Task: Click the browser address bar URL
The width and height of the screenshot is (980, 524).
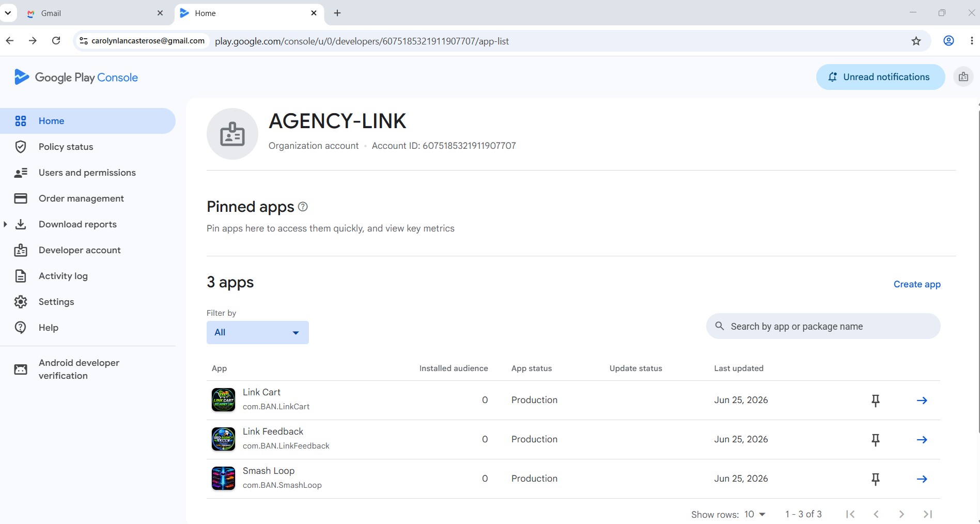Action: click(362, 41)
